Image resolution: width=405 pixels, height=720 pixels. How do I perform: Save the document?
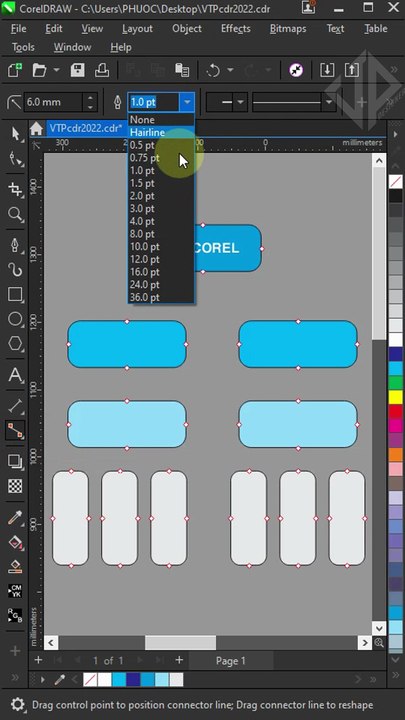77,70
